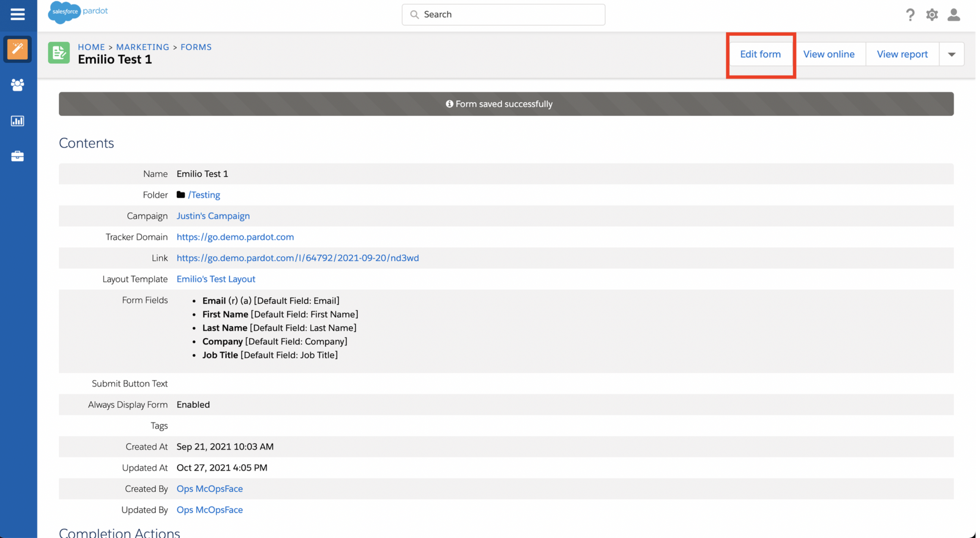This screenshot has width=980, height=538.
Task: Click the Name value Emilio Test 1
Action: (x=202, y=174)
